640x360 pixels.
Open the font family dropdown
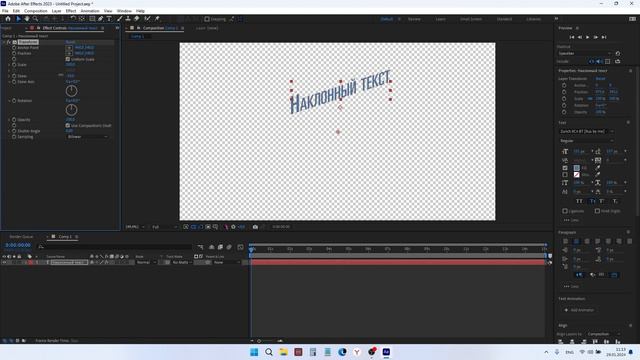[587, 131]
